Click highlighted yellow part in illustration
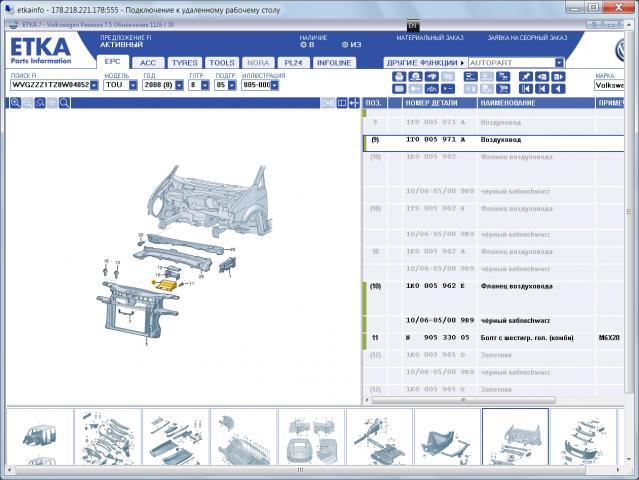The width and height of the screenshot is (639, 480). tap(165, 285)
